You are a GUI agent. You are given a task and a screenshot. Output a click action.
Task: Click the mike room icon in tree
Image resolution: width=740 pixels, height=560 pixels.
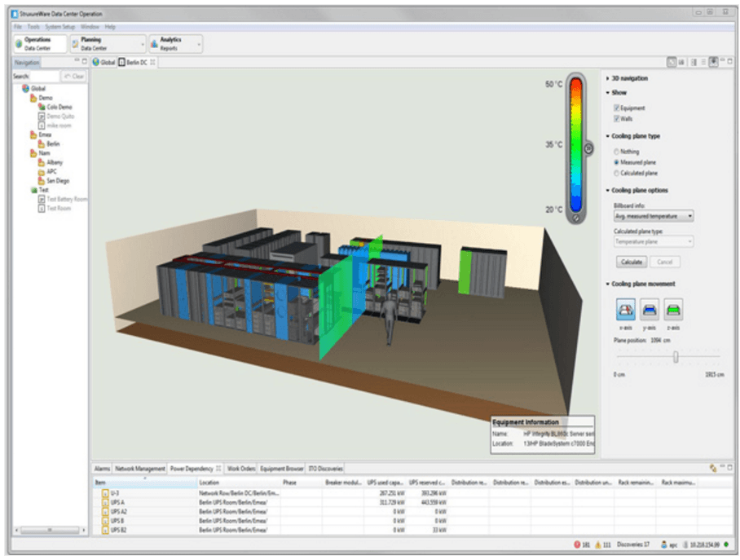[x=42, y=126]
